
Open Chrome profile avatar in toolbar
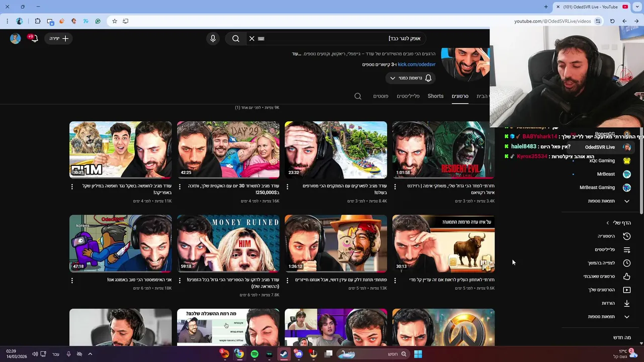pos(20,21)
